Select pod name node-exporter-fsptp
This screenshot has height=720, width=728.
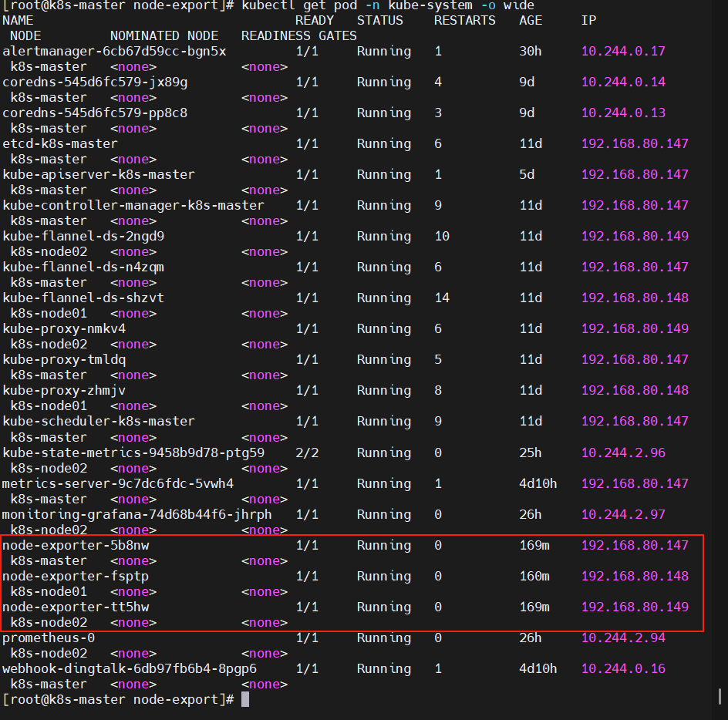[76, 576]
